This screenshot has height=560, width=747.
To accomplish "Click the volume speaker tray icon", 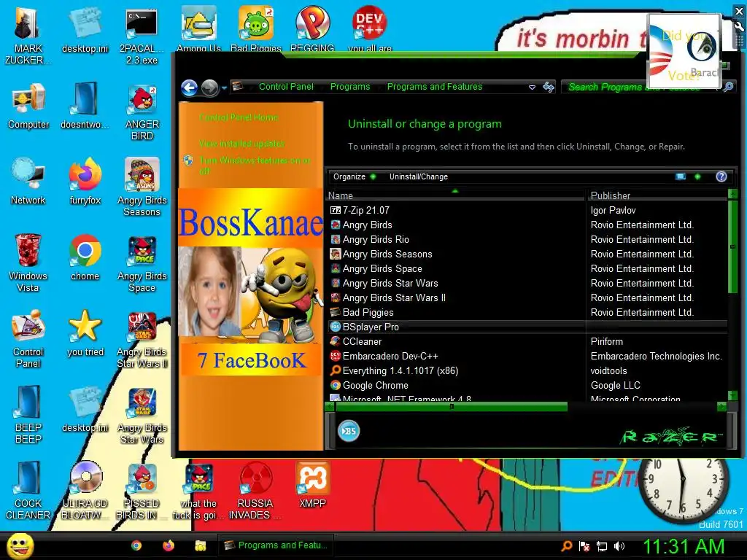I will point(619,546).
